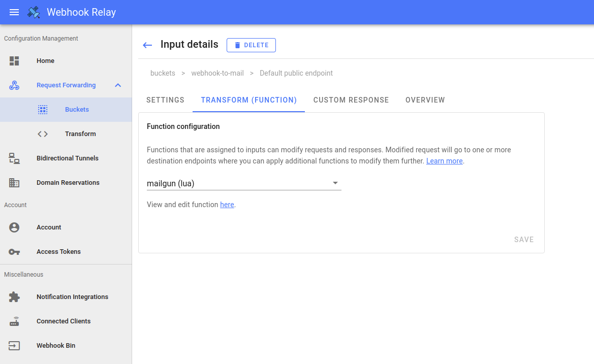Screen dimensions: 594x364
Task: Switch to the Custom Response tab
Action: coord(351,100)
